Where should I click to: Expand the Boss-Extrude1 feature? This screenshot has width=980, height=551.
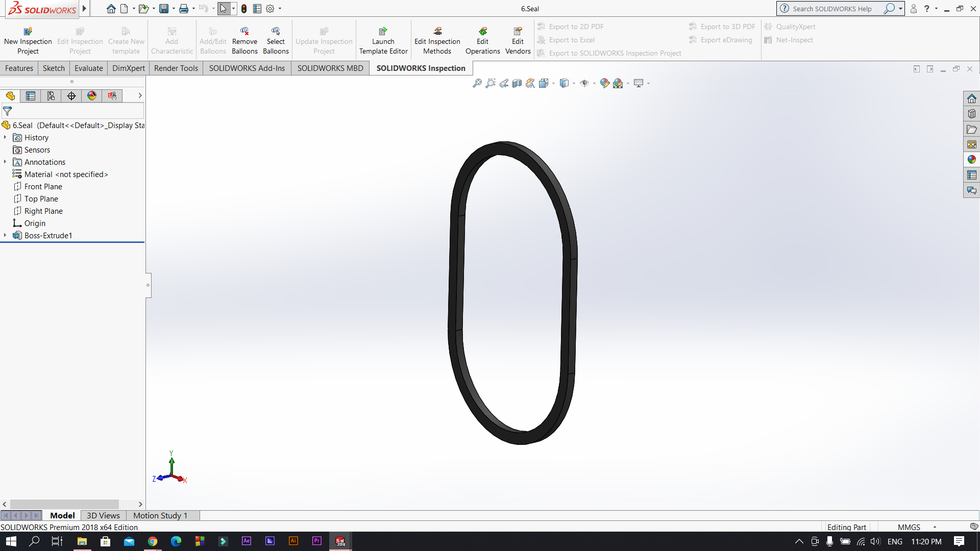(5, 235)
